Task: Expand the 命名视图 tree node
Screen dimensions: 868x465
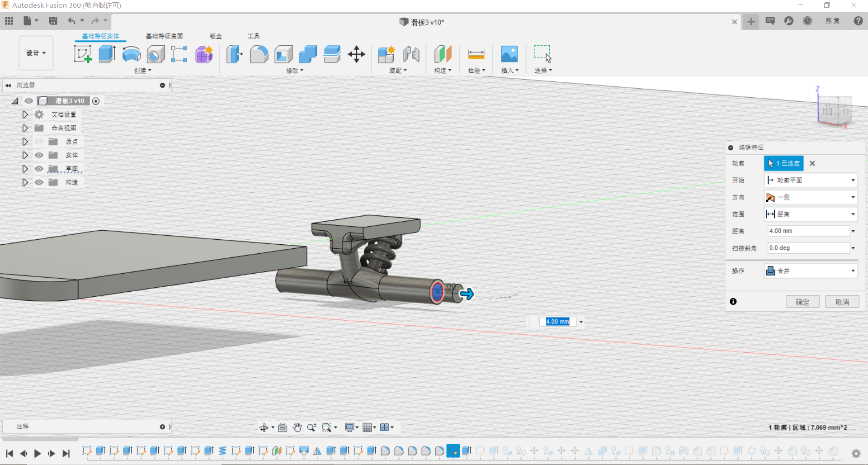Action: pos(25,128)
